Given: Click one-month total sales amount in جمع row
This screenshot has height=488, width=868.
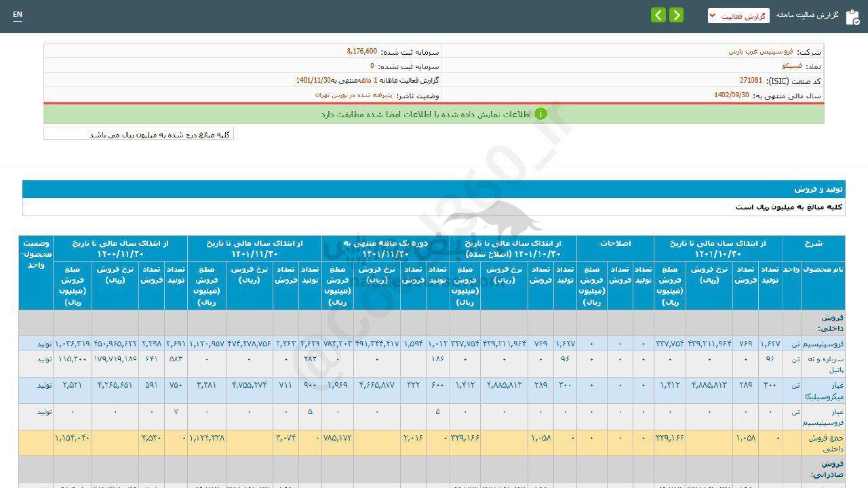Looking at the screenshot, I should tap(338, 438).
